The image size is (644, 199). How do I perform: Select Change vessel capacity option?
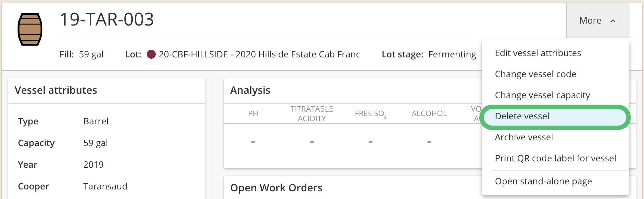(x=542, y=95)
